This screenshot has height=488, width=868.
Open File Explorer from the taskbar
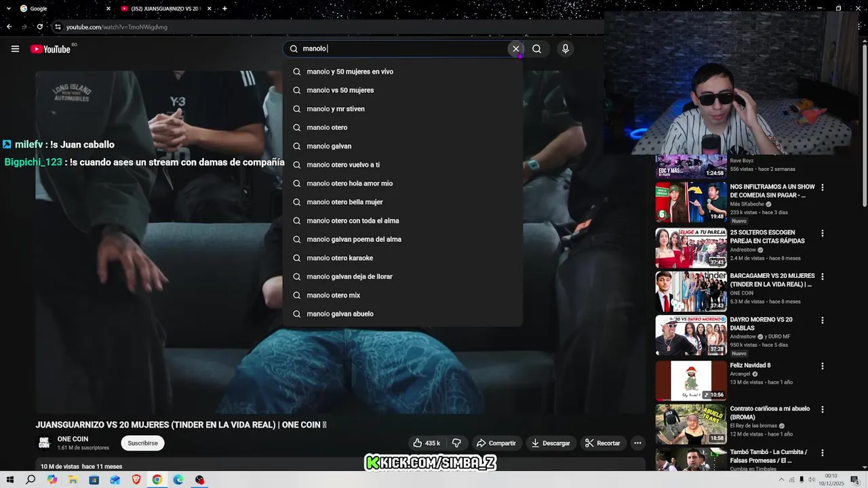tap(73, 479)
